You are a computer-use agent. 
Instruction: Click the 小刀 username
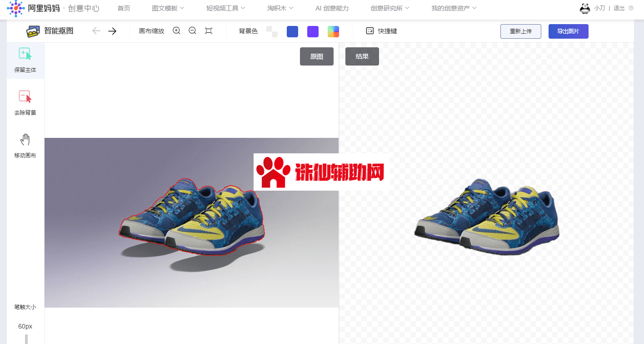point(599,8)
